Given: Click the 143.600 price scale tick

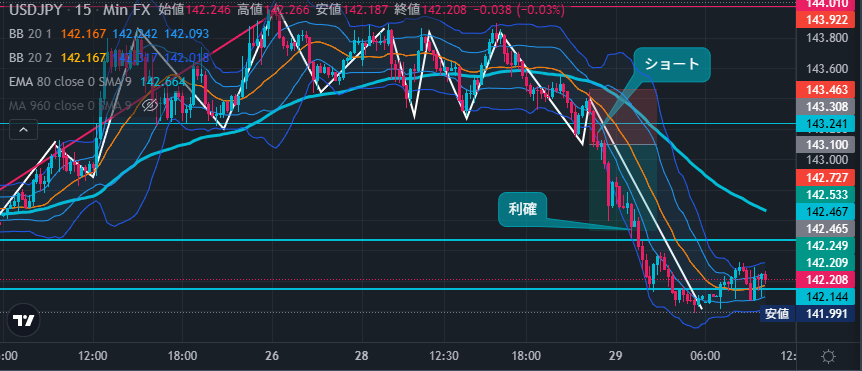Looking at the screenshot, I should click(827, 69).
